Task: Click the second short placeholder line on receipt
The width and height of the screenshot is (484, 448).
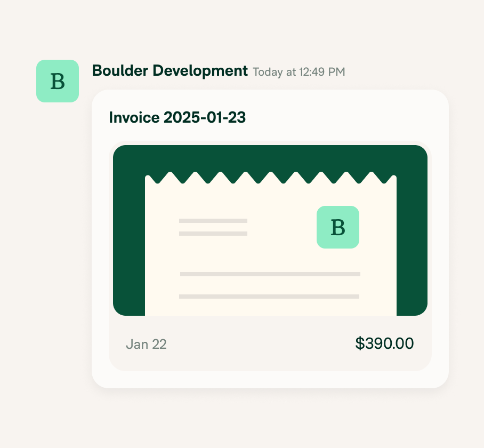Action: [213, 234]
